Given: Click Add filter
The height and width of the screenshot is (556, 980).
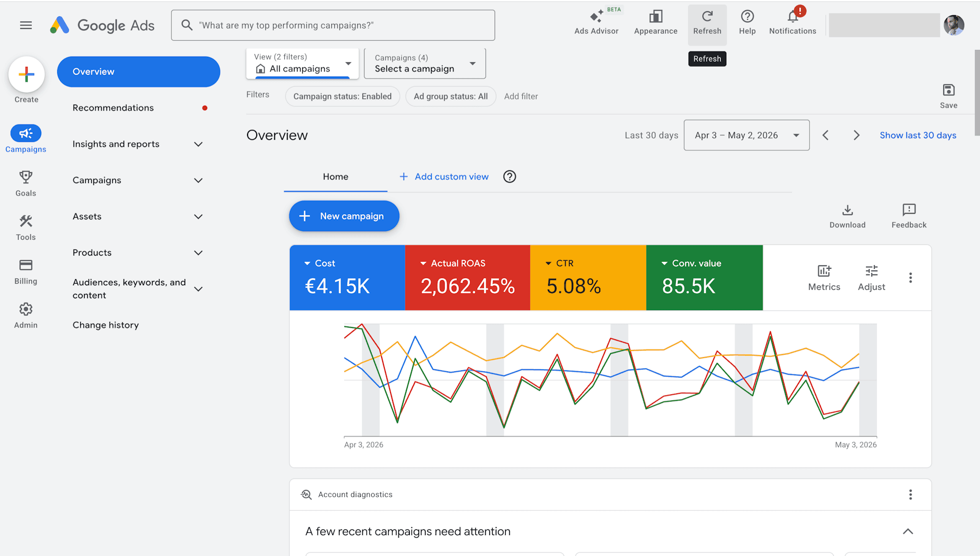Looking at the screenshot, I should click(521, 96).
